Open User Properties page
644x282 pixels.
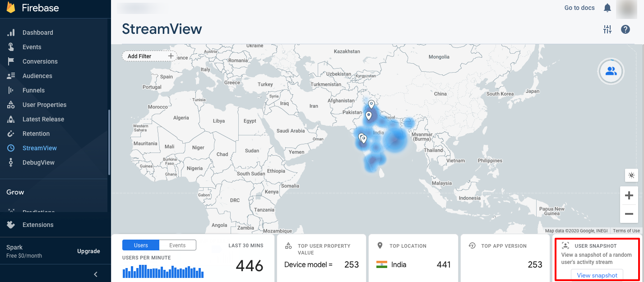click(44, 105)
